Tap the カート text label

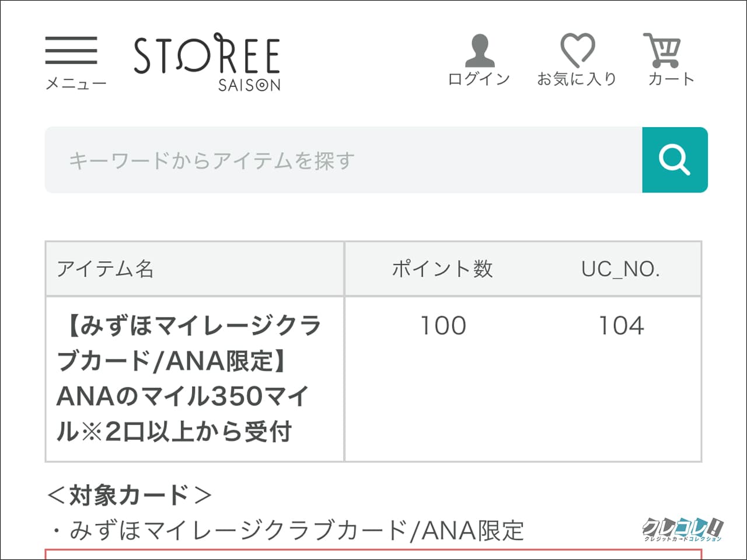[x=671, y=79]
